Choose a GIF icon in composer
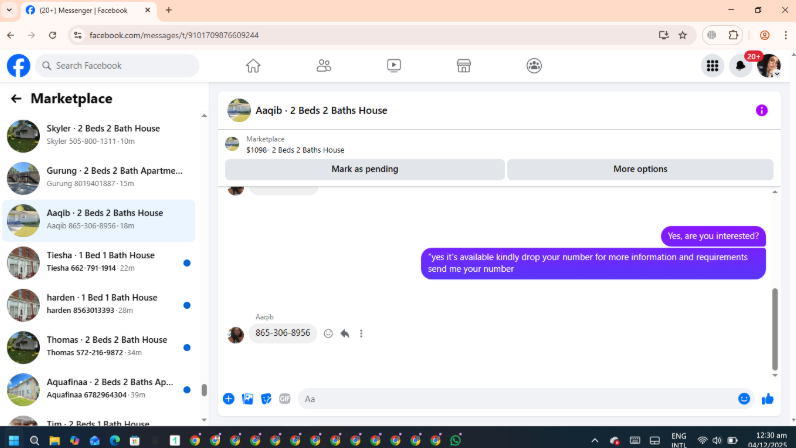 (x=285, y=399)
